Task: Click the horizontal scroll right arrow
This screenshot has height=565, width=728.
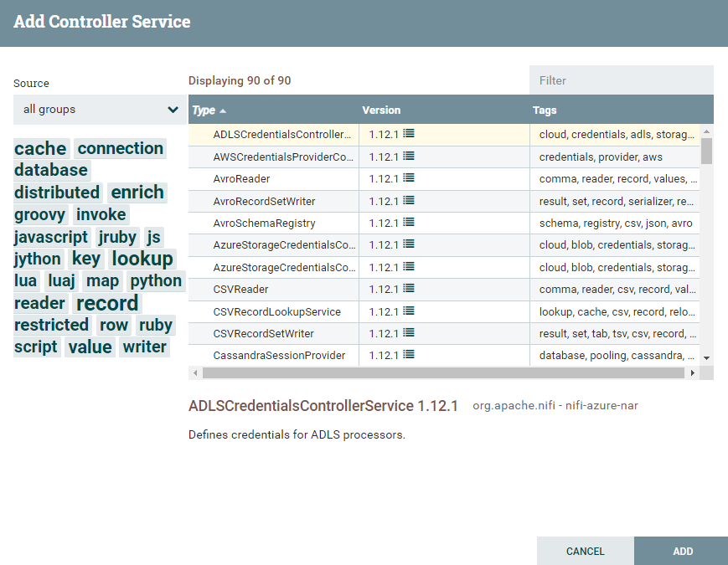Action: (x=692, y=373)
